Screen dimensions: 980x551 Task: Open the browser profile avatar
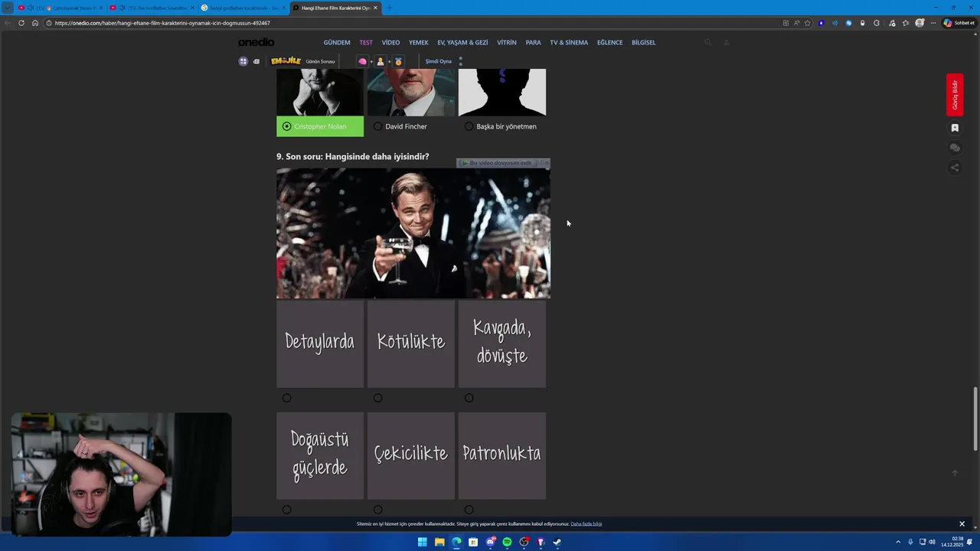pos(920,23)
